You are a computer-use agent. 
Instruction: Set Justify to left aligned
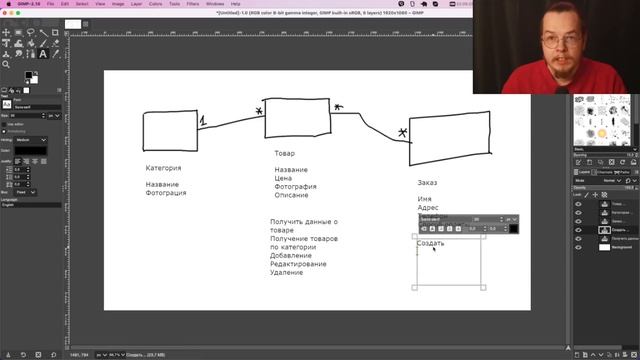(x=18, y=161)
